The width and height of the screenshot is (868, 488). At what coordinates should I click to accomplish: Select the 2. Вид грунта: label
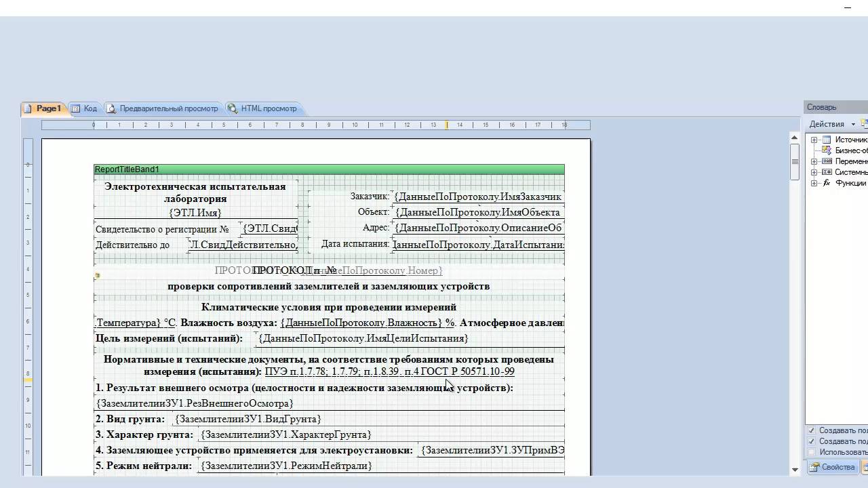point(130,419)
